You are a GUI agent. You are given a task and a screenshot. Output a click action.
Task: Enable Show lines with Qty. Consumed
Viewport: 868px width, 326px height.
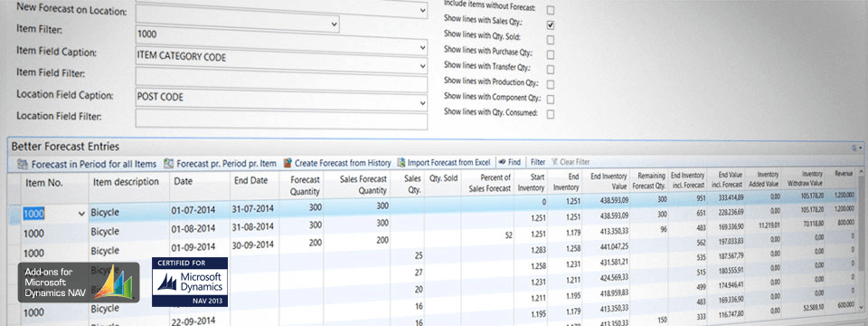[551, 115]
